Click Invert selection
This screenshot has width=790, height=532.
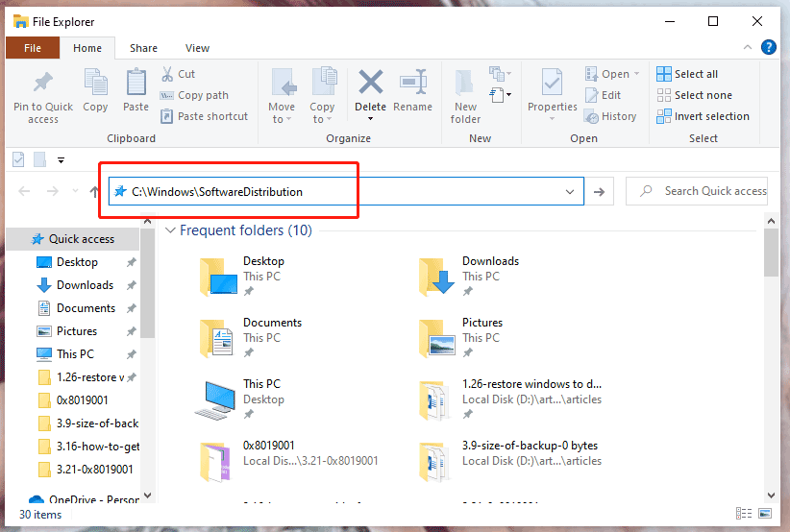tap(703, 116)
